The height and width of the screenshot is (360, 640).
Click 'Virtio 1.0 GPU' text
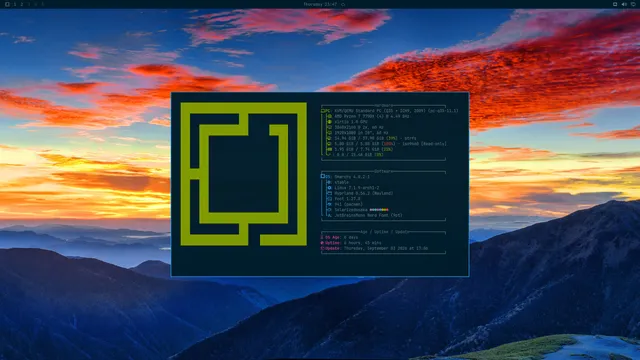(351, 122)
